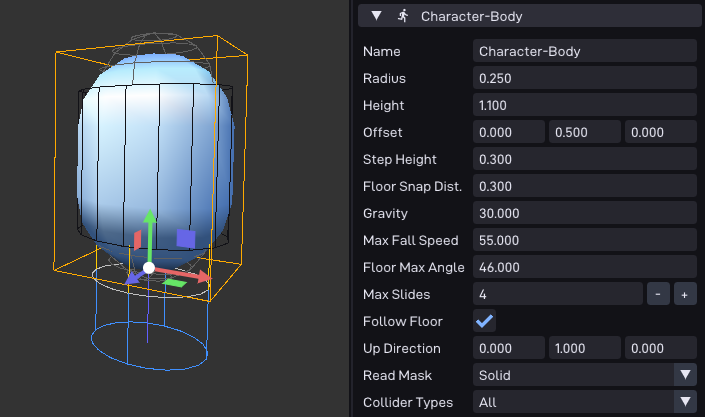Click the Read Mask label
This screenshot has width=705, height=417.
point(397,375)
